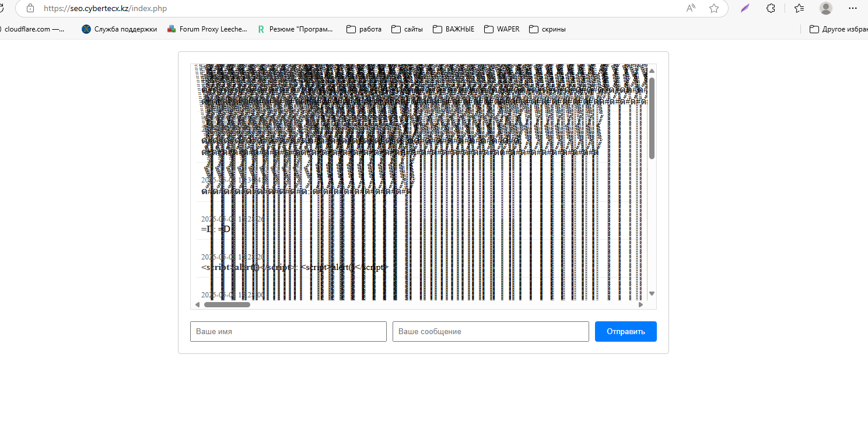Open the user profile avatar

point(826,8)
